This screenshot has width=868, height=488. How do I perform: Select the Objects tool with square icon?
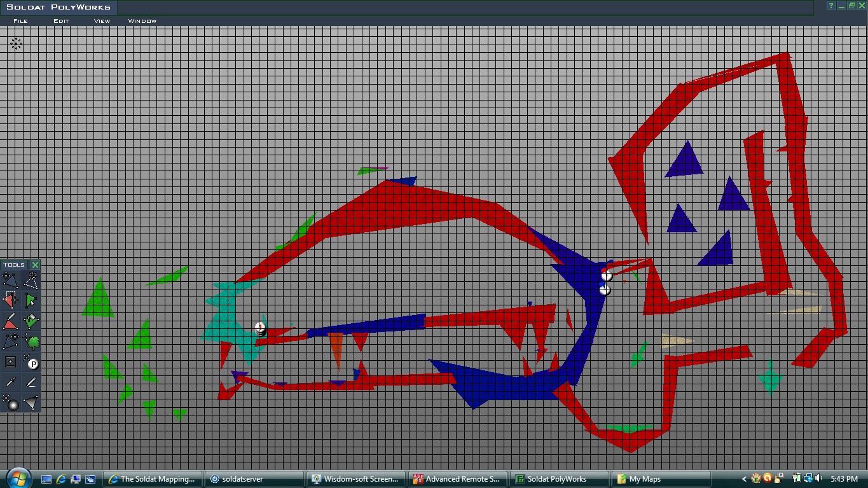[x=10, y=362]
